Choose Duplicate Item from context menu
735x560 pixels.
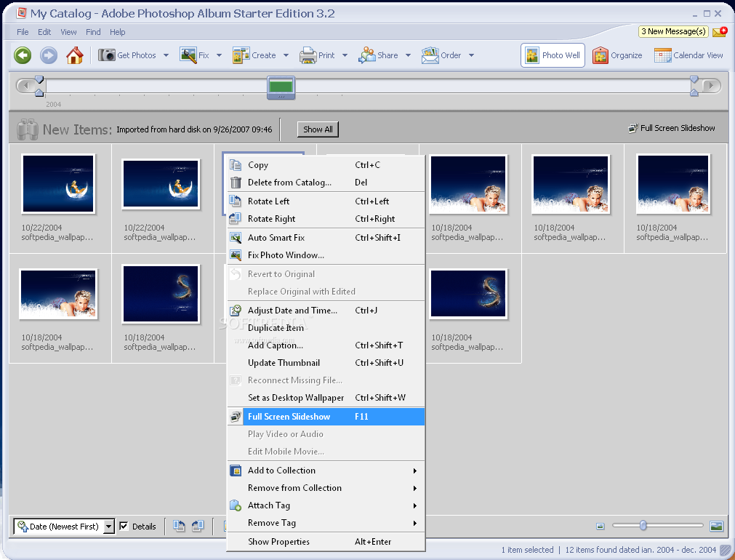click(x=326, y=328)
